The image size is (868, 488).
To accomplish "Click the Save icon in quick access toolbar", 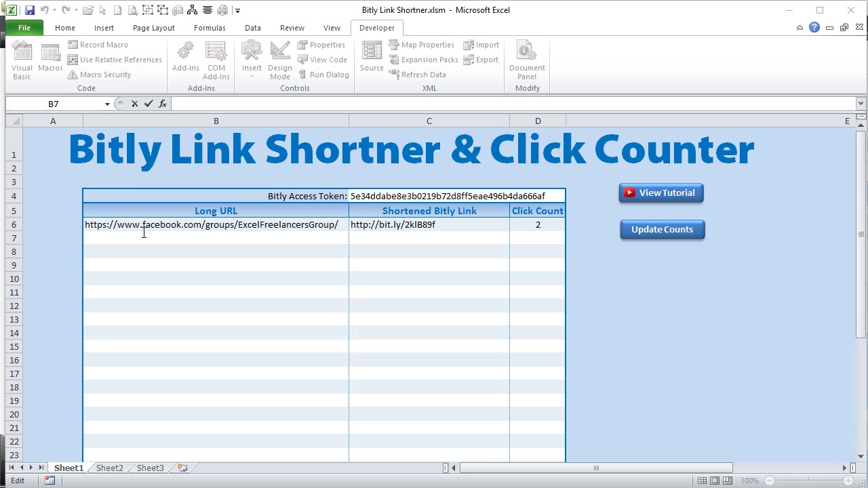I will coord(29,10).
